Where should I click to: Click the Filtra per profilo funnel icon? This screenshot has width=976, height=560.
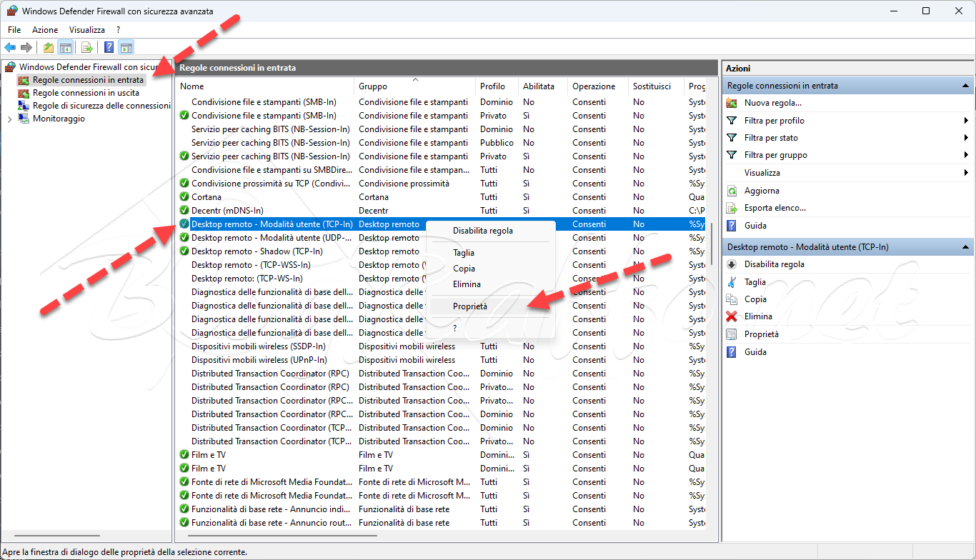(732, 121)
